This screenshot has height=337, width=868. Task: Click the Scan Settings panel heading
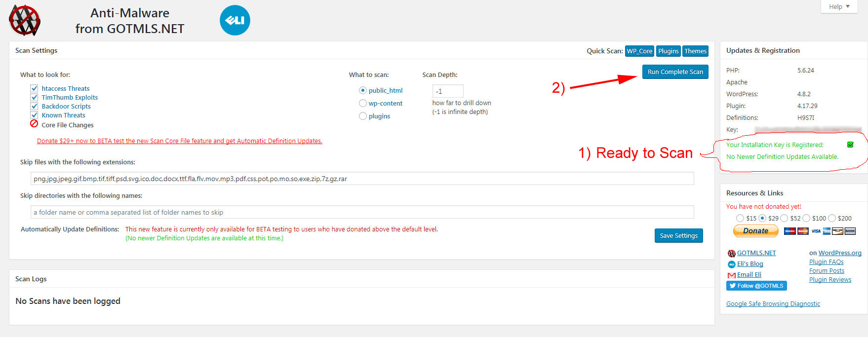[x=36, y=50]
